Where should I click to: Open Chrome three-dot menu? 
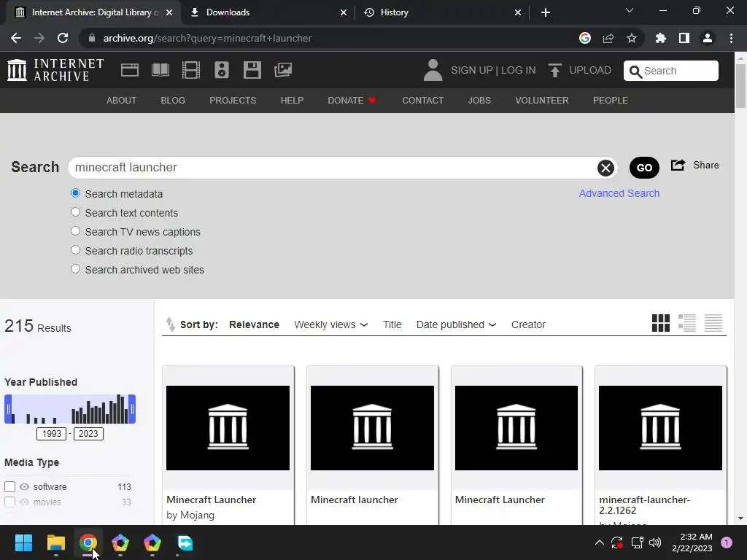(x=731, y=38)
